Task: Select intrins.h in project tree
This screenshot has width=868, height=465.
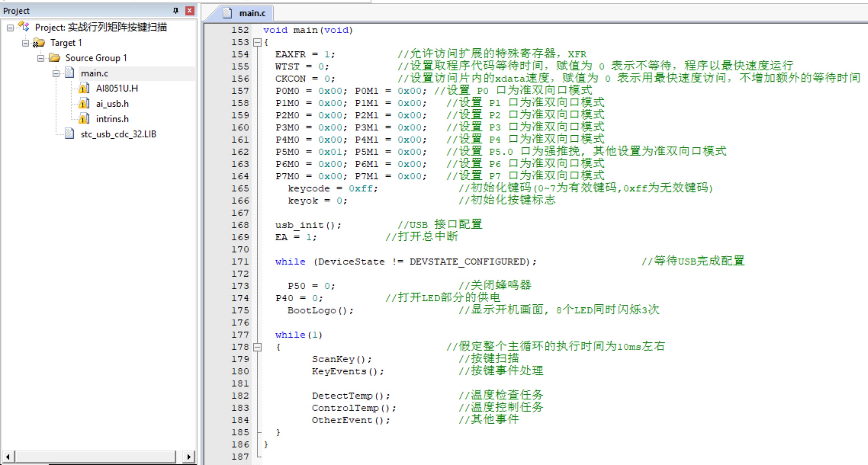Action: (x=112, y=119)
